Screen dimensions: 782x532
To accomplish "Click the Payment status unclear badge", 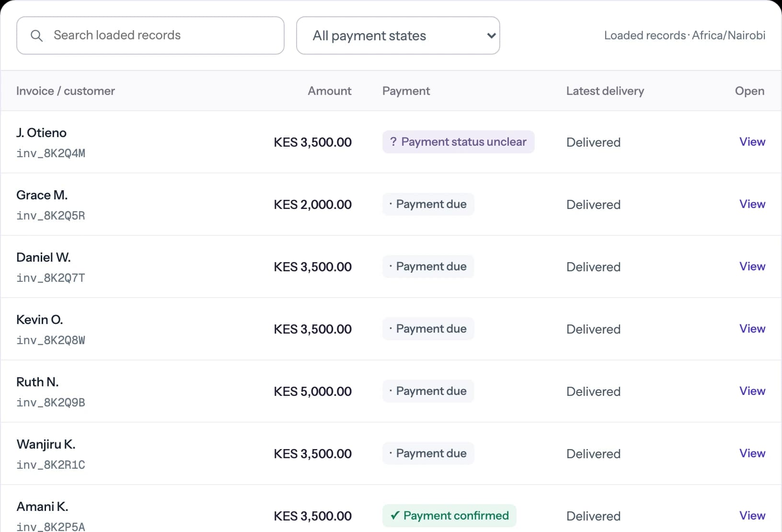I will [x=459, y=142].
